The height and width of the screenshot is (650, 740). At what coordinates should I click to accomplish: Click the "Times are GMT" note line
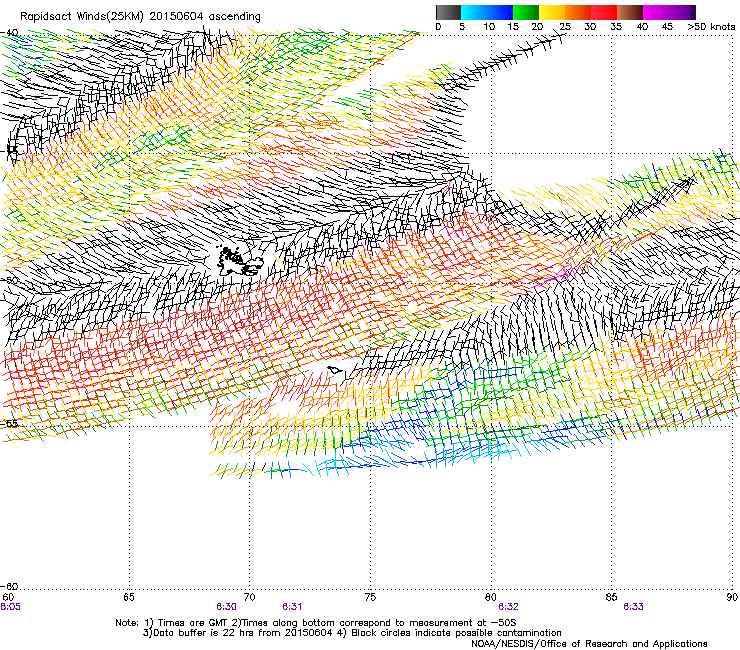tap(315, 623)
